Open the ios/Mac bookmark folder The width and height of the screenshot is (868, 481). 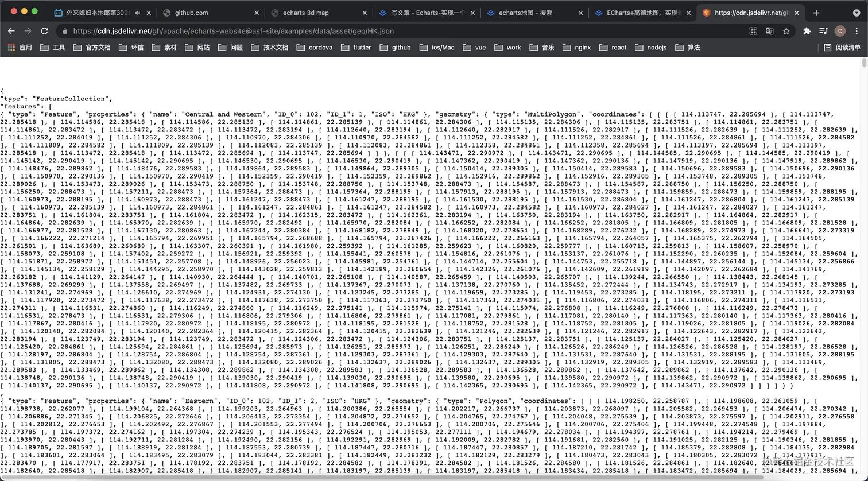[x=436, y=48]
